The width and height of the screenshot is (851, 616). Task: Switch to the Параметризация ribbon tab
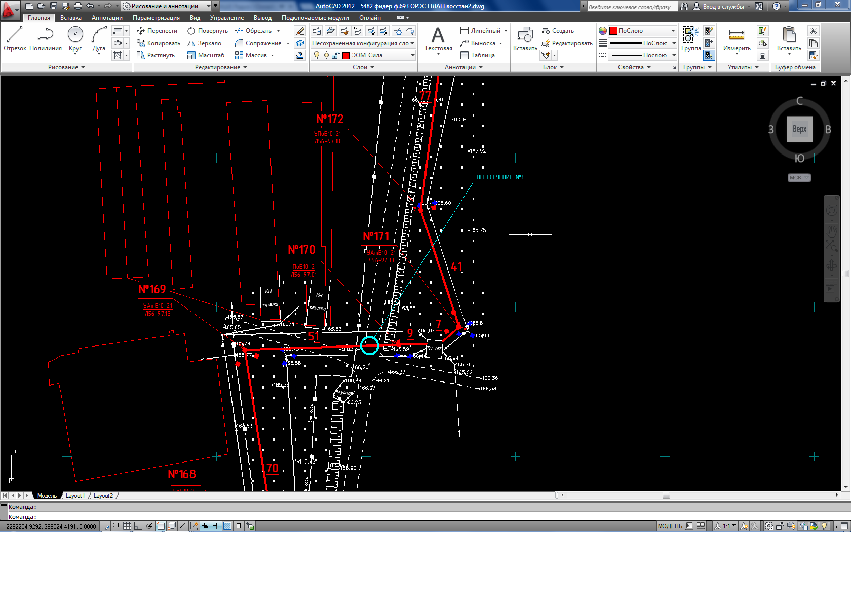[x=156, y=18]
